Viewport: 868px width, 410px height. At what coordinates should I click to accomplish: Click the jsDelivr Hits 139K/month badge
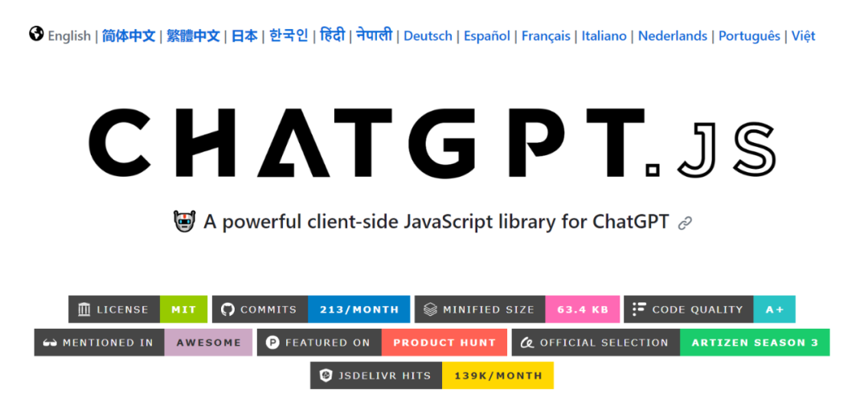pyautogui.click(x=432, y=375)
